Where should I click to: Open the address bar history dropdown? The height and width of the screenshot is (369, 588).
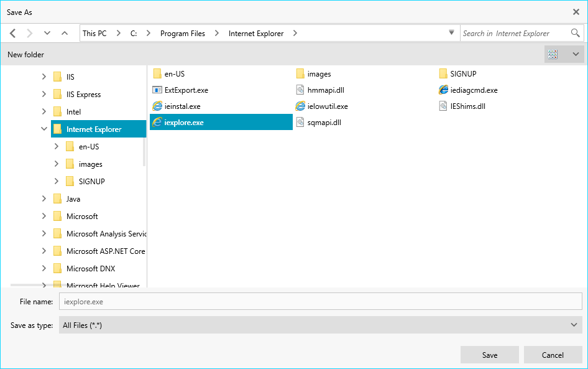pos(451,32)
